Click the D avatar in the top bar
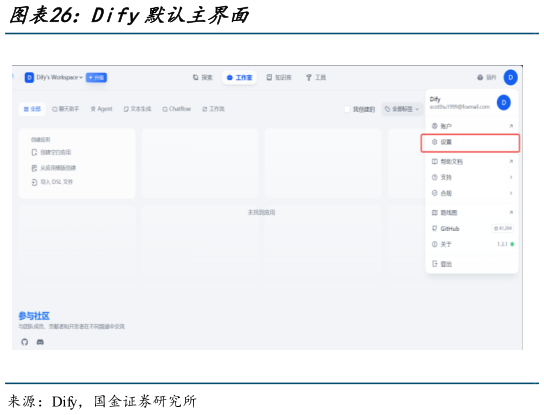 pos(510,77)
